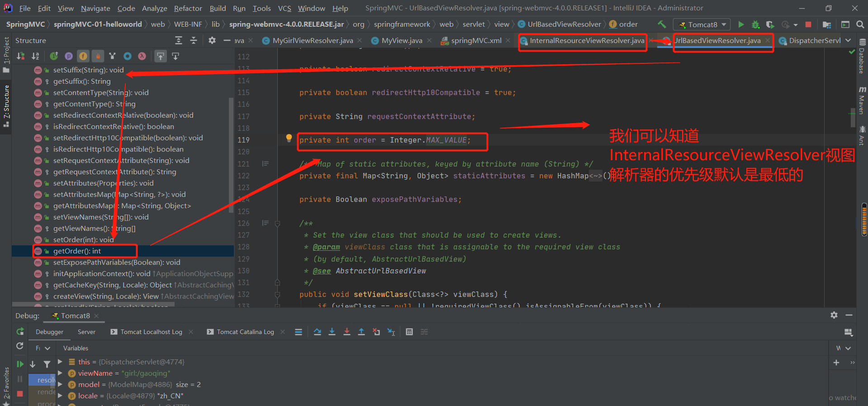Switch to the Server debug tab
This screenshot has height=406, width=868.
(x=86, y=332)
